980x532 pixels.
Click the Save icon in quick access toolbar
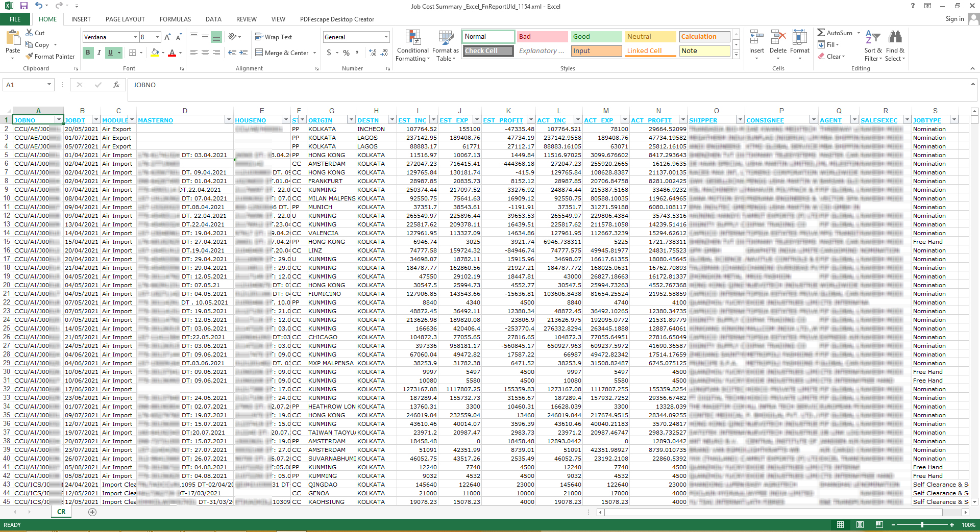point(23,6)
